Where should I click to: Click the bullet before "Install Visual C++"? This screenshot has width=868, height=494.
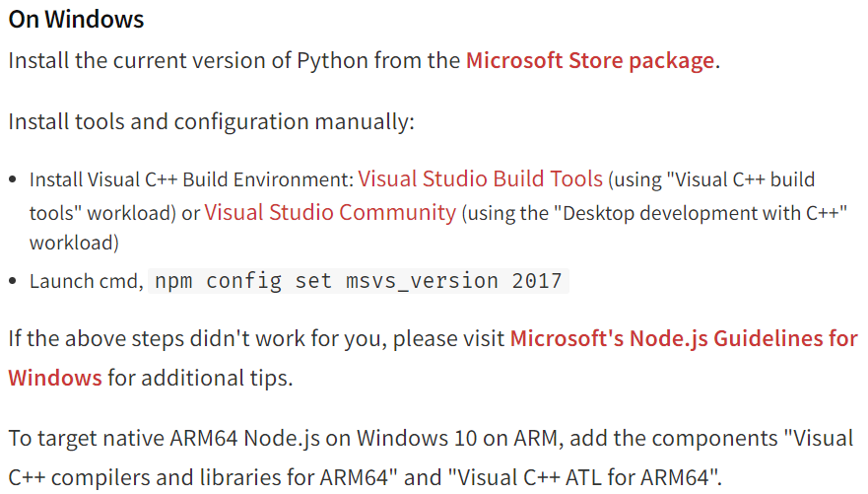[13, 180]
